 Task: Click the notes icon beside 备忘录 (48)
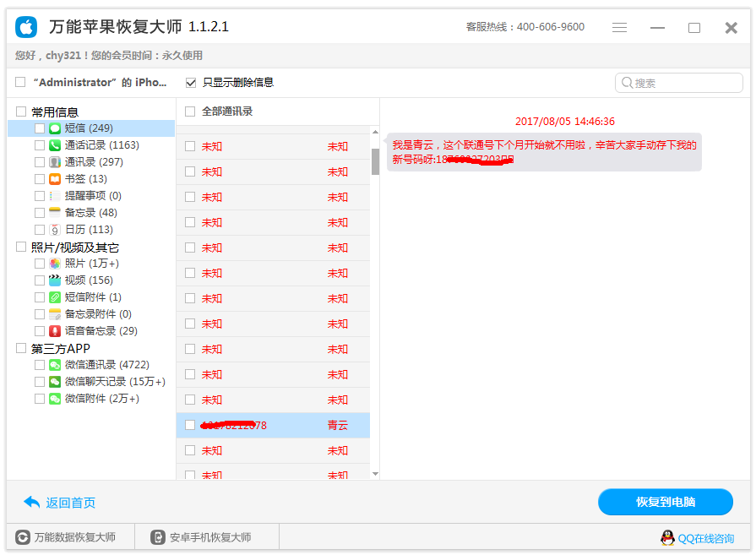(x=55, y=213)
